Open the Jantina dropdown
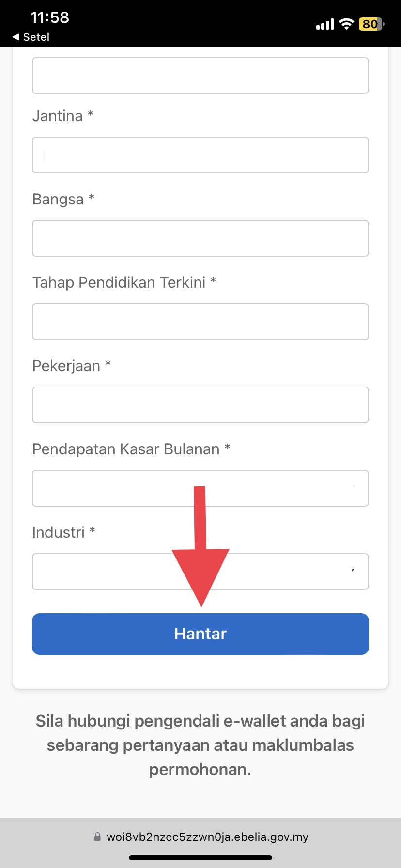The image size is (401, 868). point(200,155)
